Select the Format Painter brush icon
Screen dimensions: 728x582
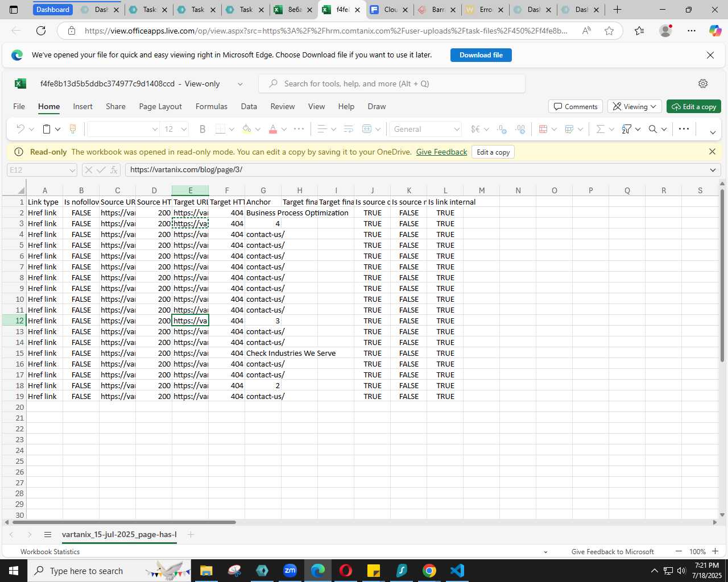73,129
